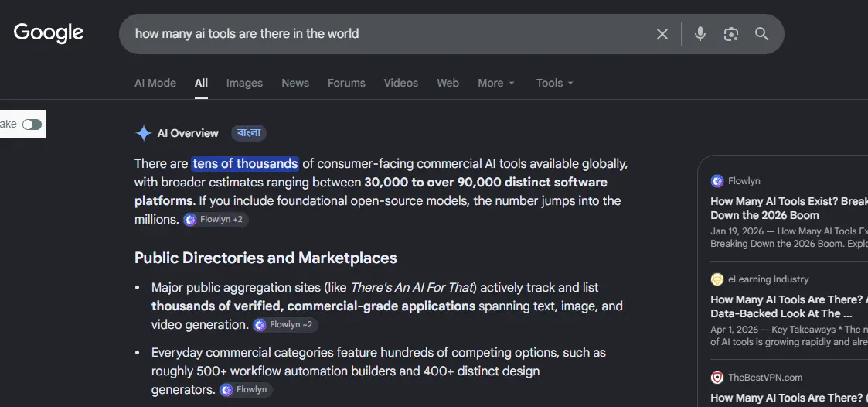Viewport: 868px width, 407px height.
Task: Switch AI Overview language to বাংলা
Action: 249,133
